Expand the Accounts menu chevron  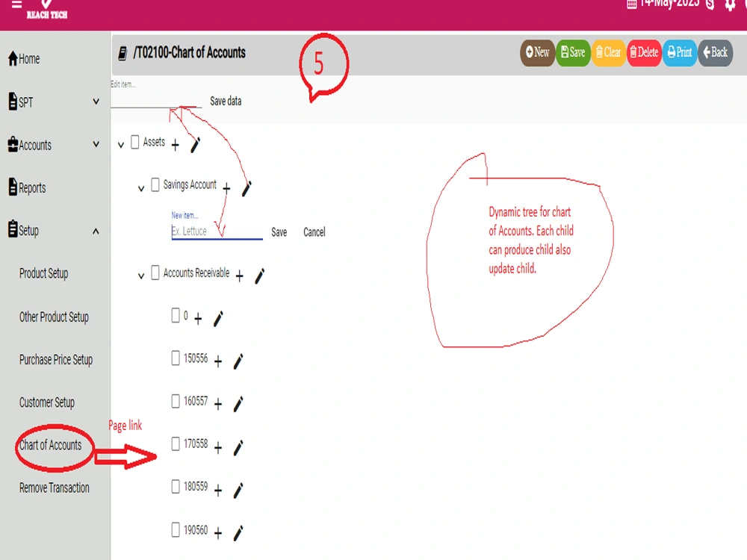click(x=96, y=144)
